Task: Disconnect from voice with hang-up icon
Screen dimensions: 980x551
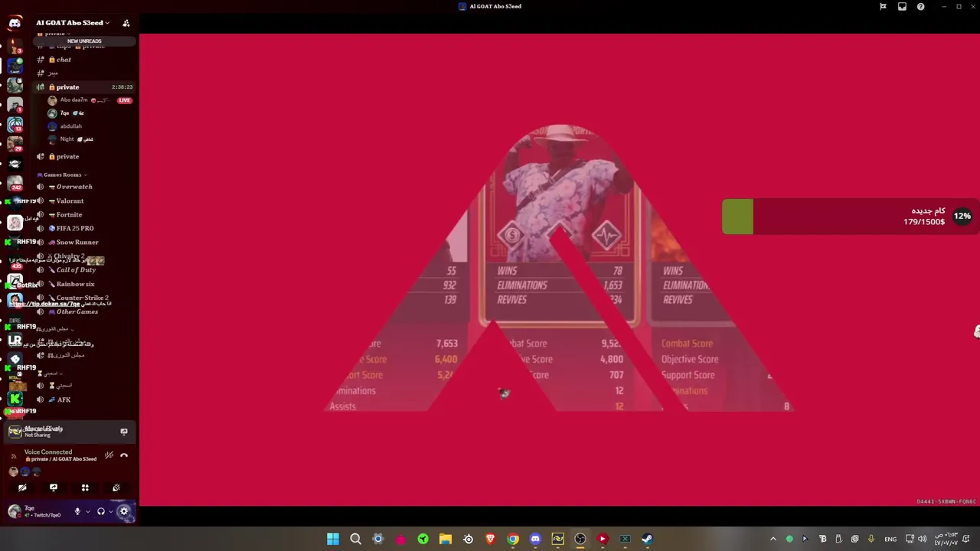Action: [x=124, y=455]
